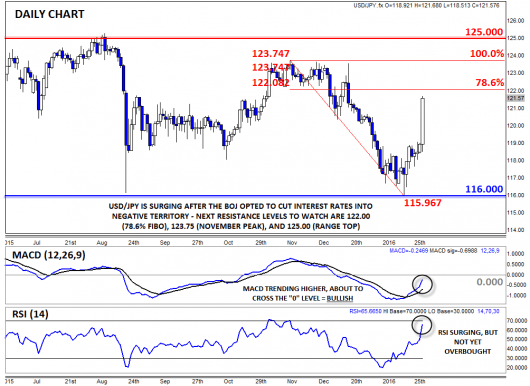The image size is (530, 386).
Task: Select "-0.5000" on the MACD scale
Action: pyautogui.click(x=516, y=285)
